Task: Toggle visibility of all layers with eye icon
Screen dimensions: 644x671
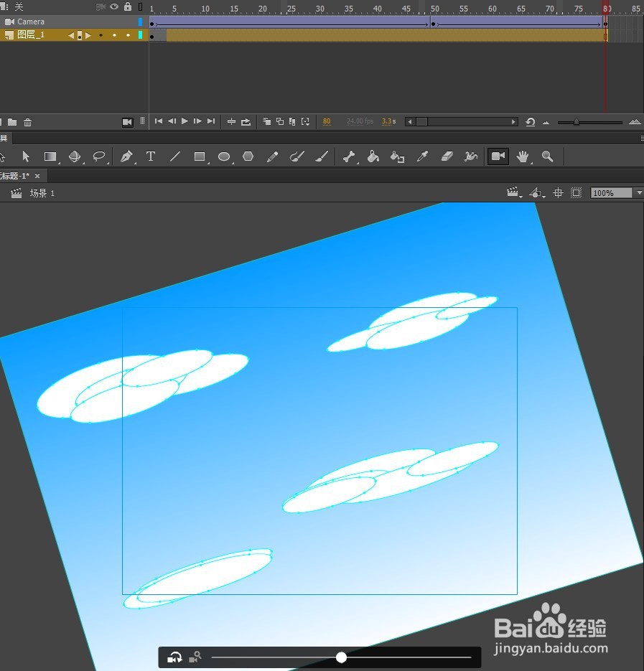Action: (113, 6)
